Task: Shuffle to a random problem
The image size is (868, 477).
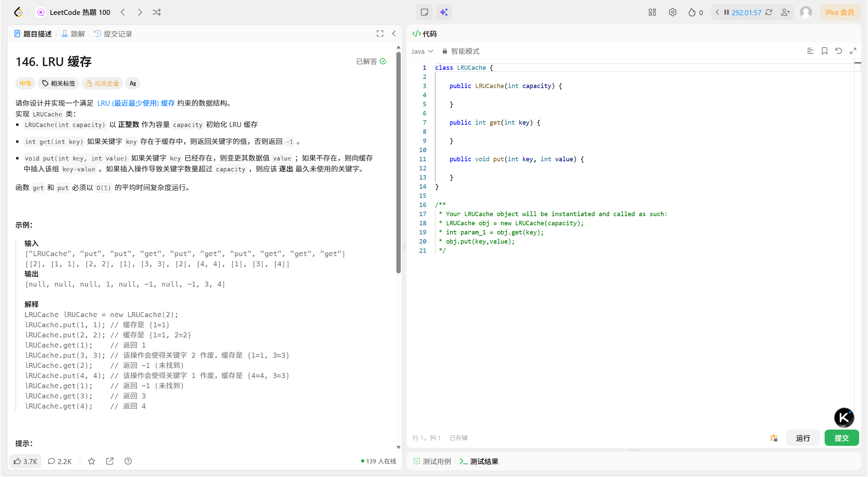Action: (157, 13)
